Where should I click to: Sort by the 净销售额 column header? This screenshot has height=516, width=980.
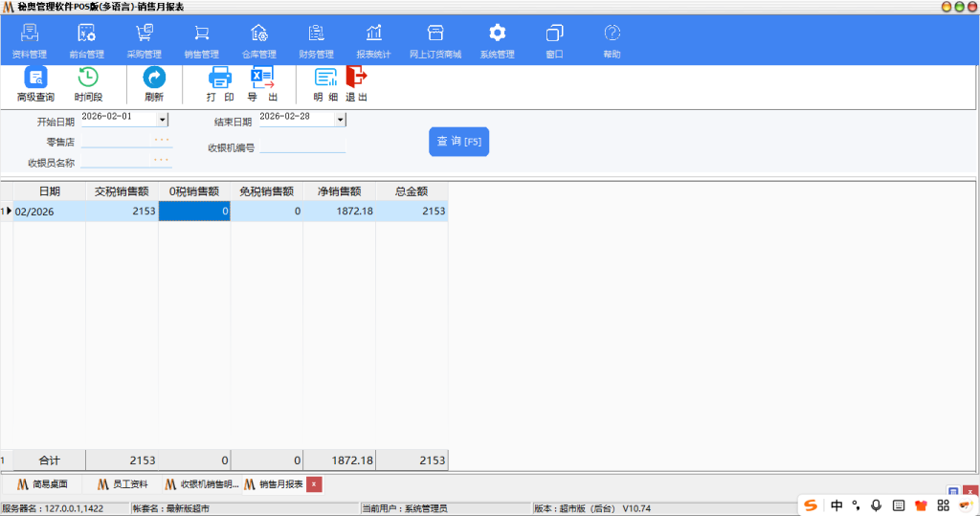339,191
